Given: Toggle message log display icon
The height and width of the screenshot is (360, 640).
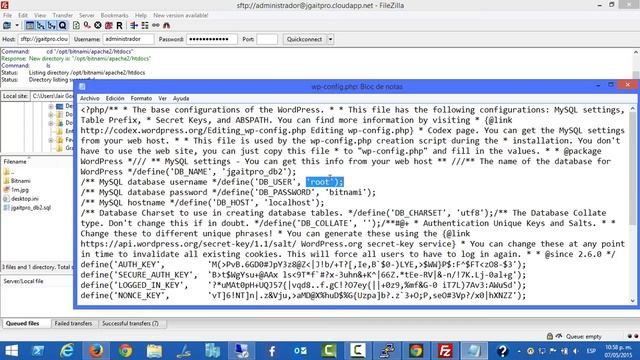Looking at the screenshot, I should click(30, 25).
